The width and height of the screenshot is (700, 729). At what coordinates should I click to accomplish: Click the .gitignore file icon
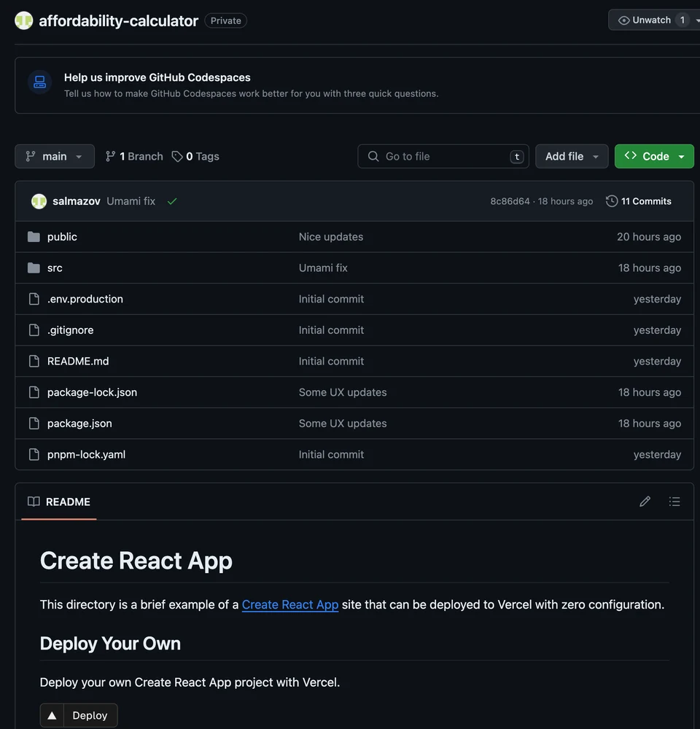[x=34, y=330]
